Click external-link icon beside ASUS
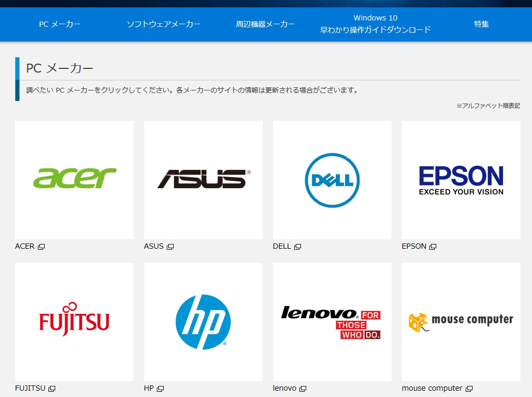 [x=170, y=247]
